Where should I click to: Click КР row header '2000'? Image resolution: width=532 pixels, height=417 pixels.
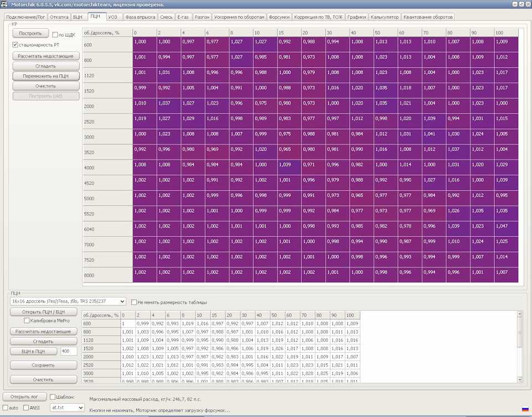pyautogui.click(x=108, y=106)
